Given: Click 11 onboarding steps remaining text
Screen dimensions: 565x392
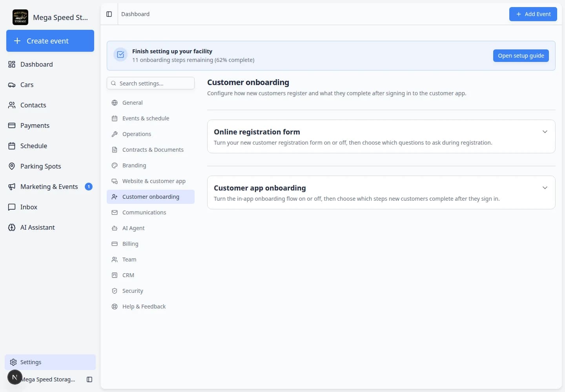Looking at the screenshot, I should (x=193, y=60).
